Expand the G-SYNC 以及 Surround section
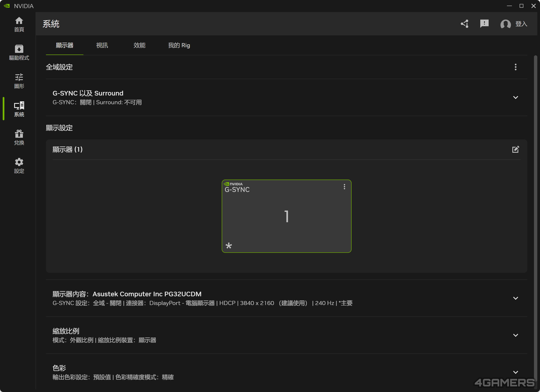Viewport: 540px width, 392px height. [515, 97]
